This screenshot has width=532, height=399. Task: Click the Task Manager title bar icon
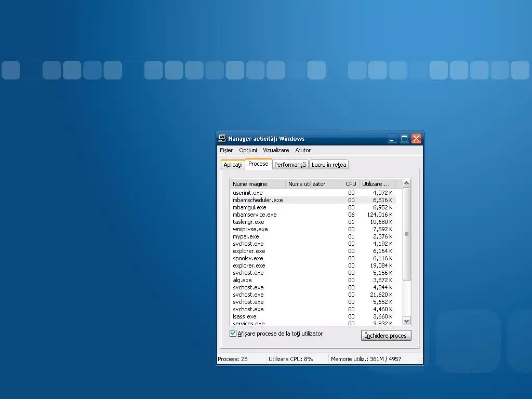point(222,138)
